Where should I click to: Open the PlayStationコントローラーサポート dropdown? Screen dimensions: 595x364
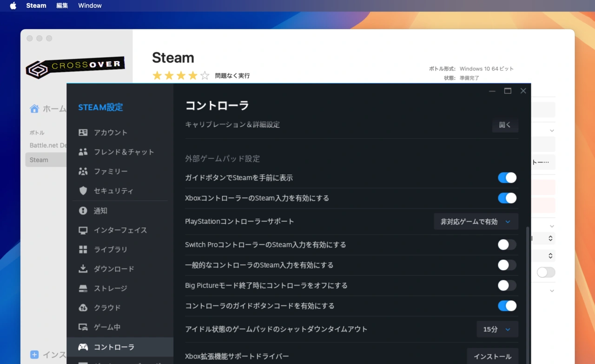pyautogui.click(x=476, y=221)
